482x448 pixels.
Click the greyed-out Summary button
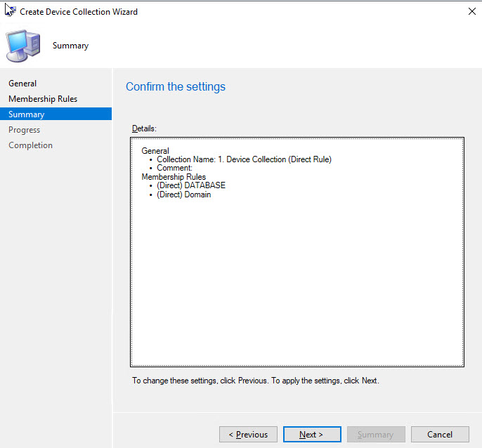(x=375, y=435)
